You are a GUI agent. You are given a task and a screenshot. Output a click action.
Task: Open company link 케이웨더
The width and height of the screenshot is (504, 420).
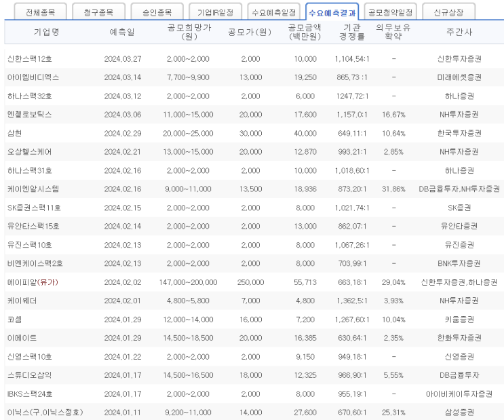pos(22,301)
